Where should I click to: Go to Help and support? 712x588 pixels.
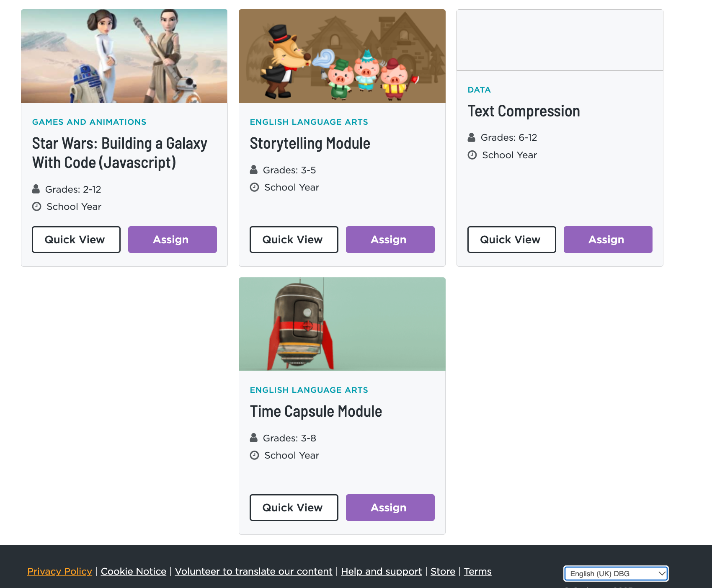tap(382, 571)
